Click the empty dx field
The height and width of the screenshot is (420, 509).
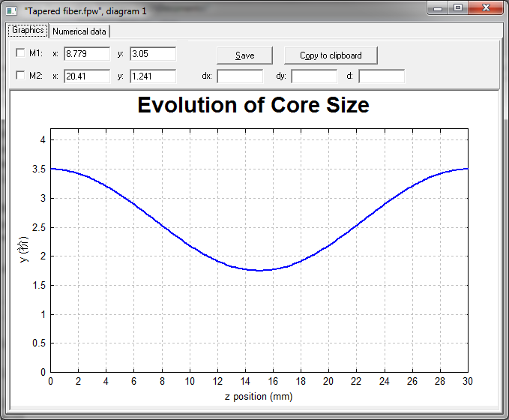point(240,76)
